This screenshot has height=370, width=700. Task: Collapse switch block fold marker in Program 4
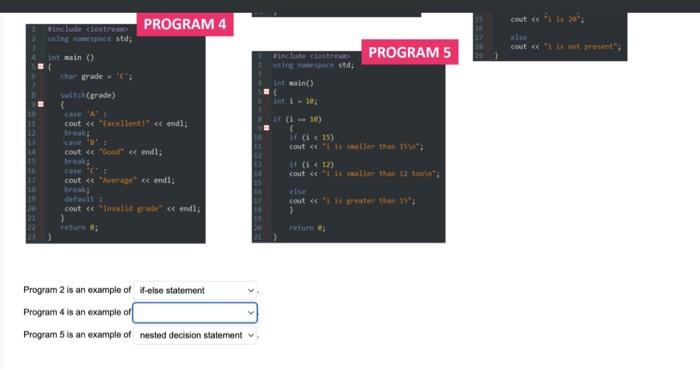tap(41, 104)
